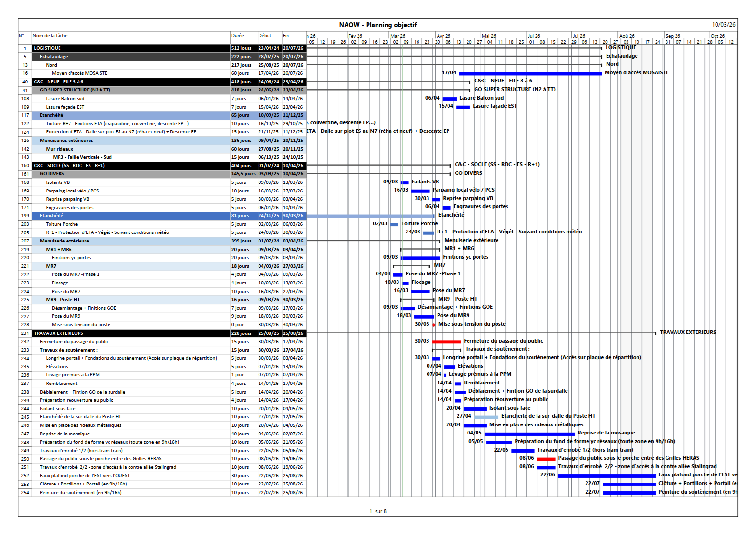Click the Flocage task name in the list
Viewport: 756px width, 535px height.
pyautogui.click(x=60, y=283)
